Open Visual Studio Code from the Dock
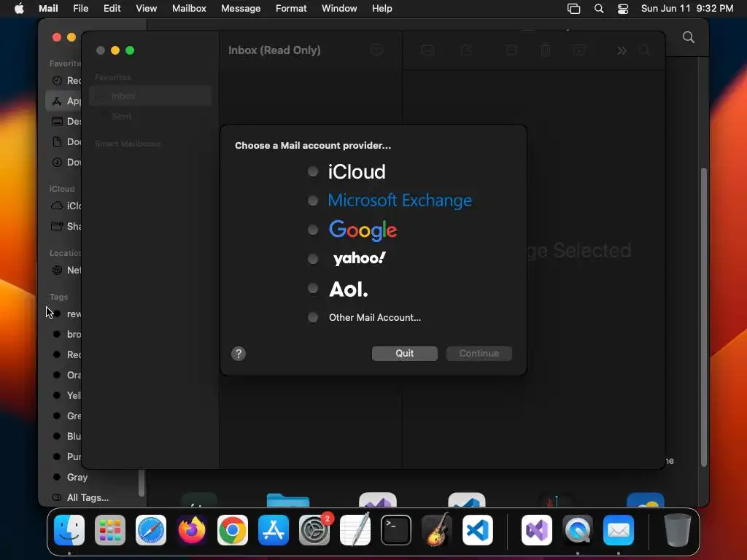The height and width of the screenshot is (560, 747). 478,530
